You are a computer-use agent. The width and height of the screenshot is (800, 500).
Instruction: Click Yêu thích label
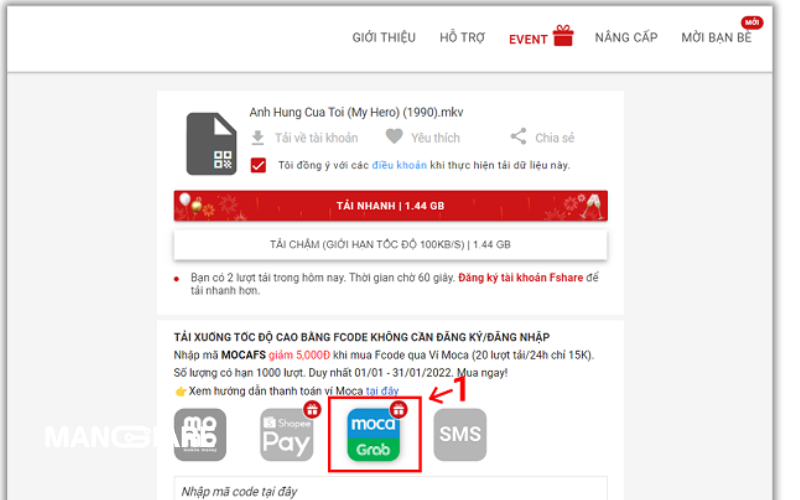[x=435, y=138]
